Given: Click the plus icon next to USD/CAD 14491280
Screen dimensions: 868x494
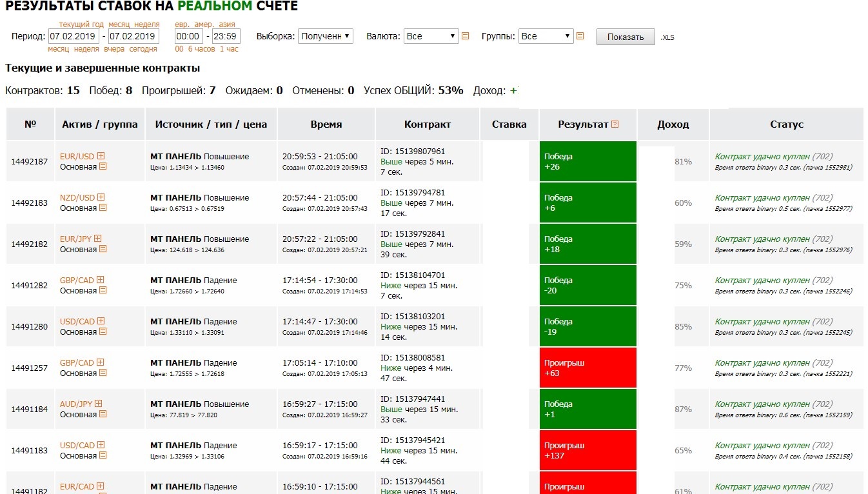Looking at the screenshot, I should 101,321.
